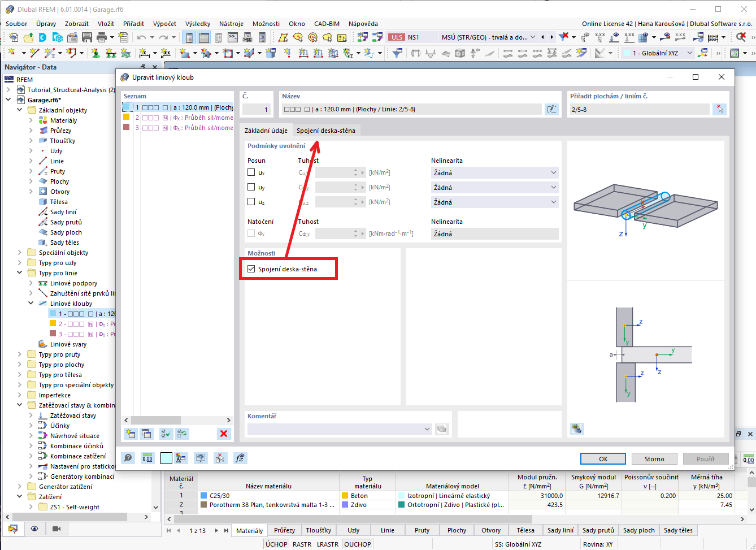756x550 pixels.
Task: Select all items with the green check icon
Action: tap(166, 434)
